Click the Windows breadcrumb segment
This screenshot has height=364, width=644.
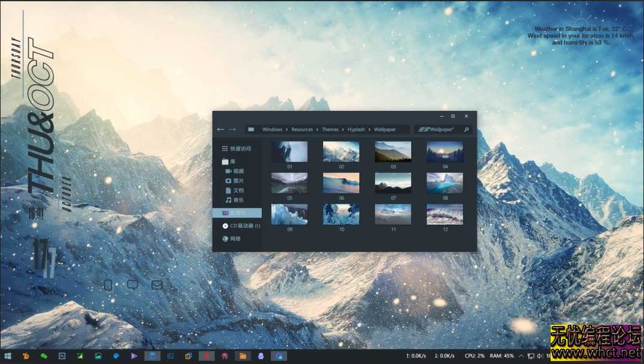click(x=272, y=130)
